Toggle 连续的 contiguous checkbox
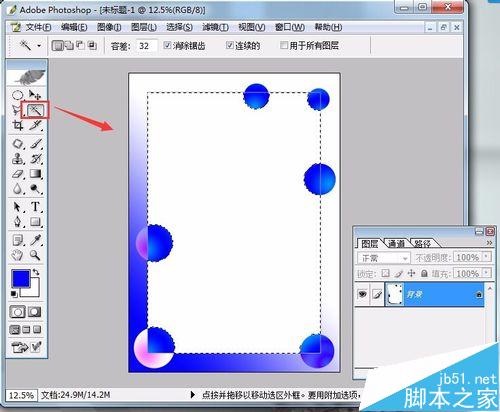 tap(230, 45)
